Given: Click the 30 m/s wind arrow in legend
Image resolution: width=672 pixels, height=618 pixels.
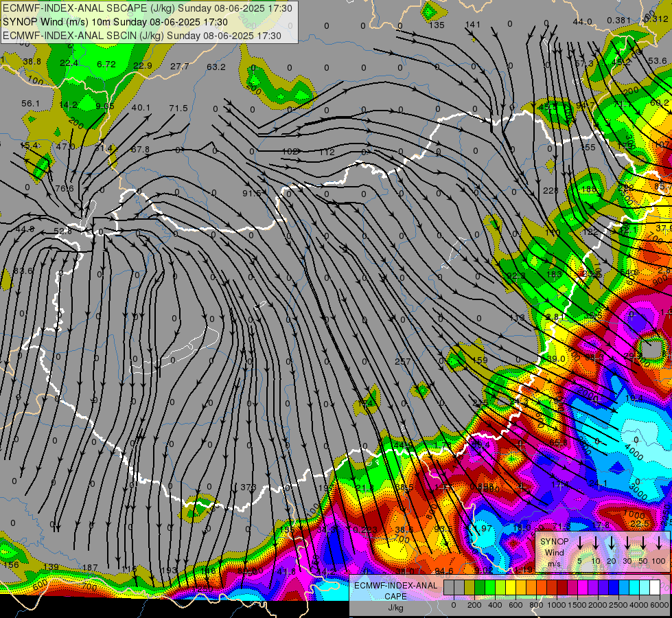Looking at the screenshot, I should coord(627,544).
